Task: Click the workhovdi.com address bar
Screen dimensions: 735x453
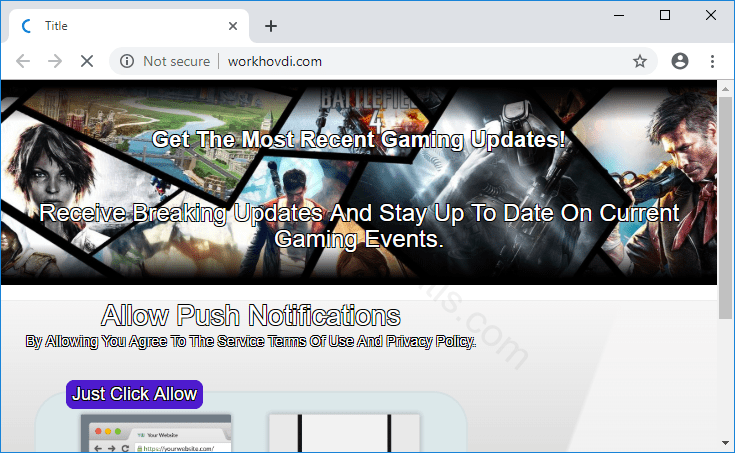Action: tap(400, 61)
